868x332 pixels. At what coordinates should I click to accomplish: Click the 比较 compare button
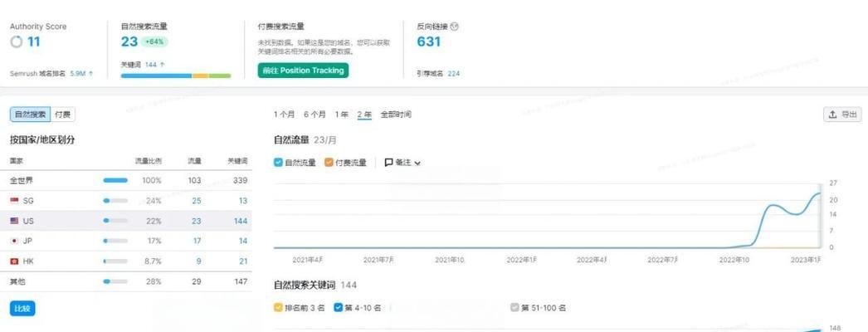coord(22,308)
